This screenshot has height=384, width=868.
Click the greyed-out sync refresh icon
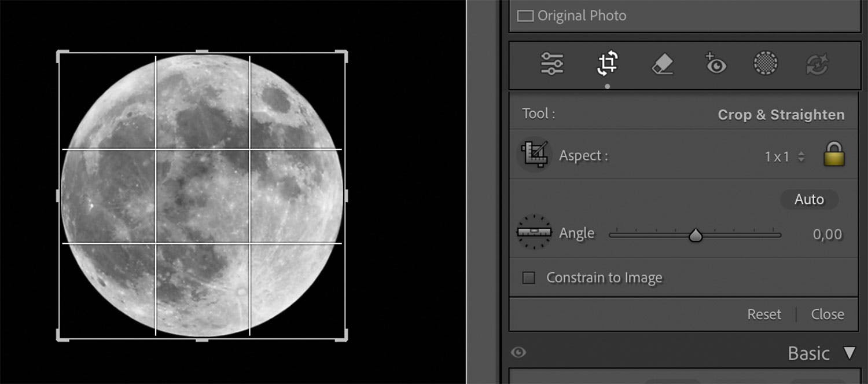(817, 64)
